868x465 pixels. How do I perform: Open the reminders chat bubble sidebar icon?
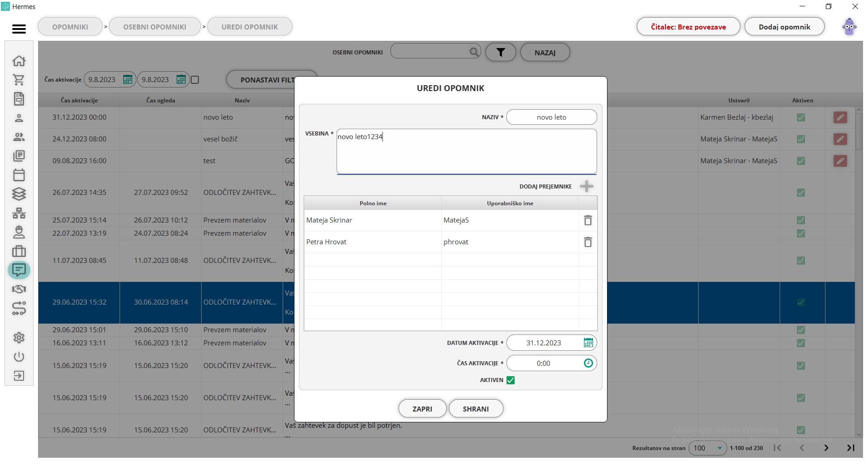click(x=19, y=270)
